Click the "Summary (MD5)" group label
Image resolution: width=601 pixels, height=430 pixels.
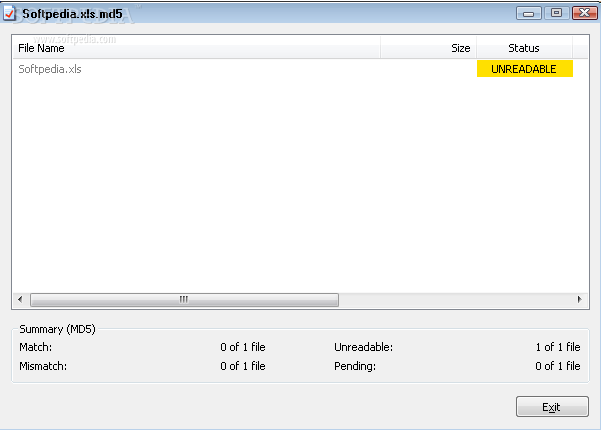pyautogui.click(x=57, y=329)
